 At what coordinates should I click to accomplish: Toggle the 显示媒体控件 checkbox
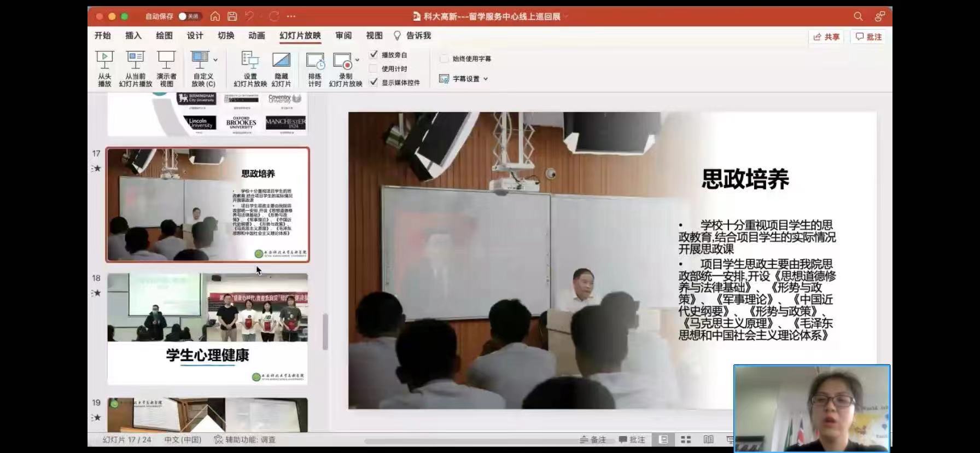pos(374,82)
